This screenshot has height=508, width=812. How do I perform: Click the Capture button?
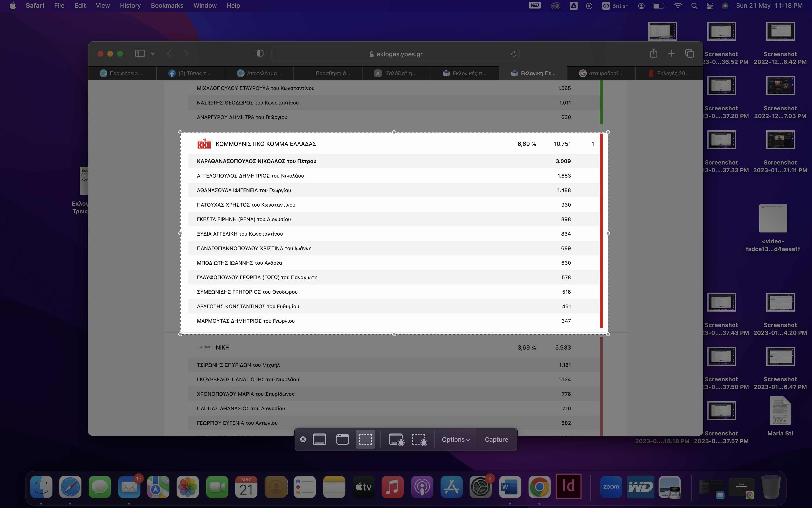coord(496,440)
